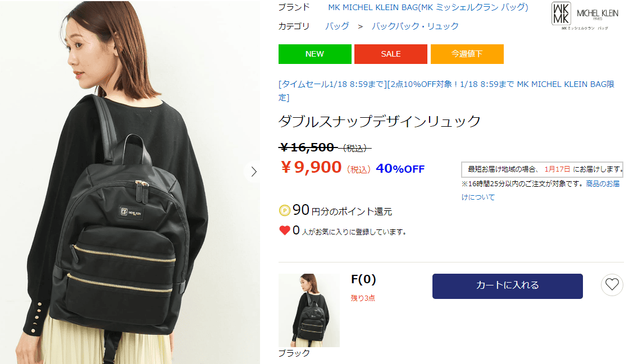
Task: Click the main backpack product photo
Action: (130, 182)
